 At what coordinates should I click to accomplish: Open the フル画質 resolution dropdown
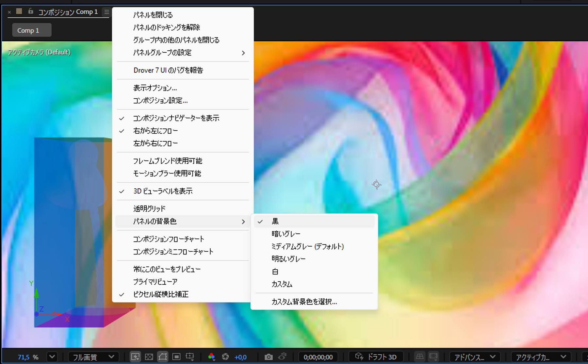93,356
